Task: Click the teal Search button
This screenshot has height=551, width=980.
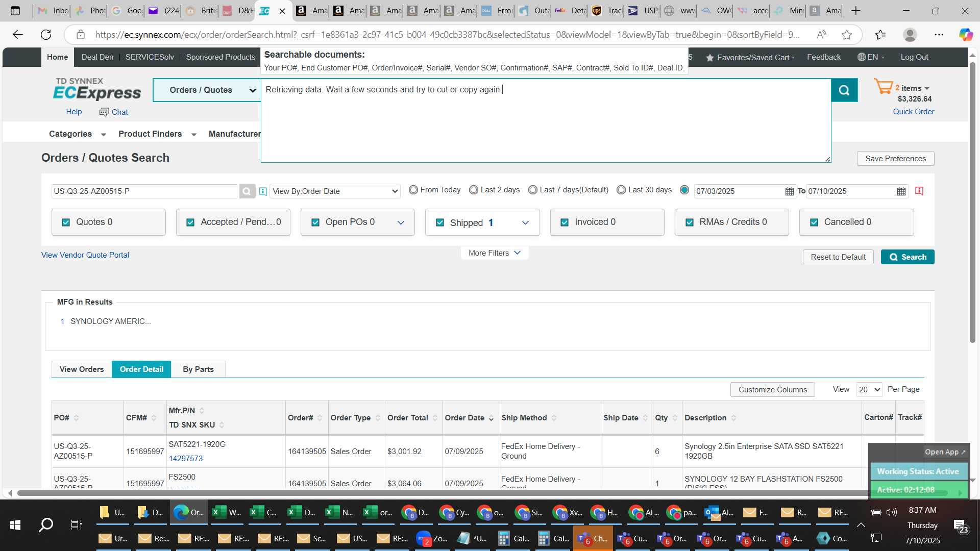Action: (908, 257)
